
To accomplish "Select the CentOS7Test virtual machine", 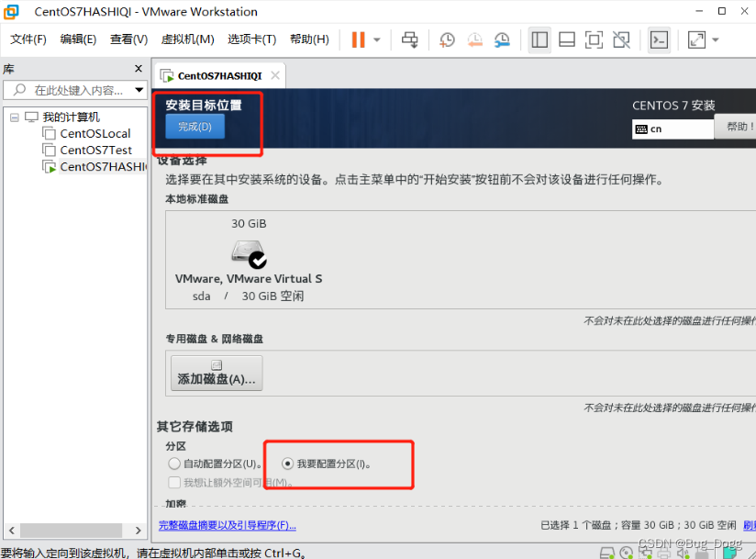I will point(96,150).
